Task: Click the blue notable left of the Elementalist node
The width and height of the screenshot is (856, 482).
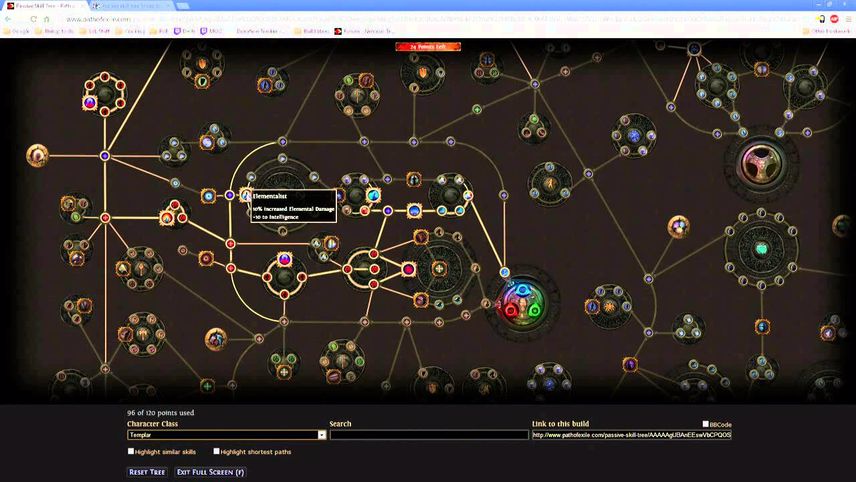Action: click(208, 195)
